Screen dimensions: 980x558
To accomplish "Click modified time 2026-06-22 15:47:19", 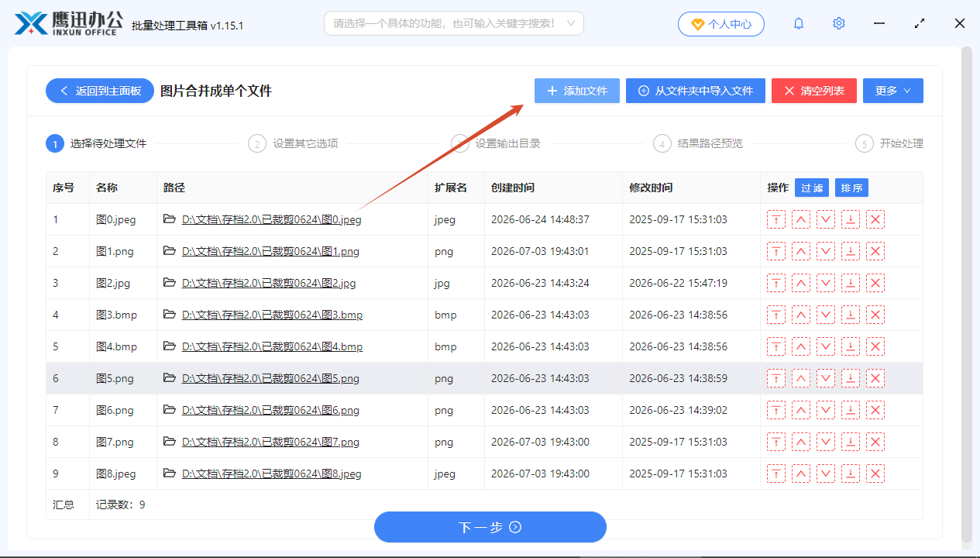I will 678,283.
